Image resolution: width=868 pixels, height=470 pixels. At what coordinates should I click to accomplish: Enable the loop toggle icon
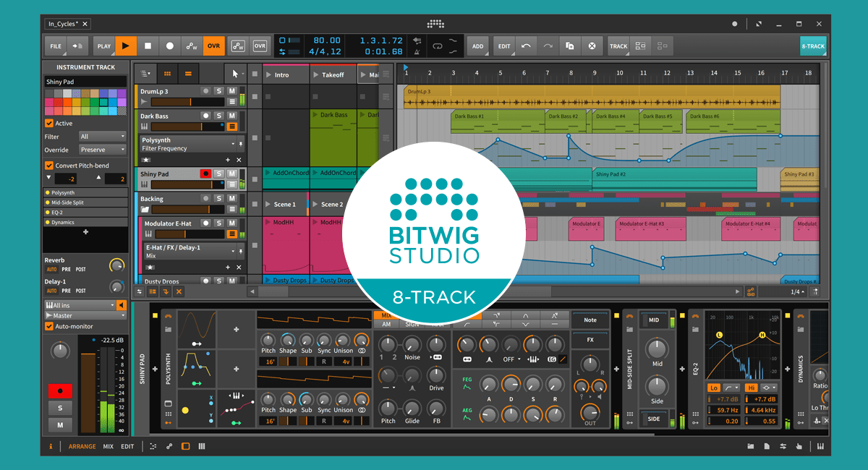click(437, 46)
